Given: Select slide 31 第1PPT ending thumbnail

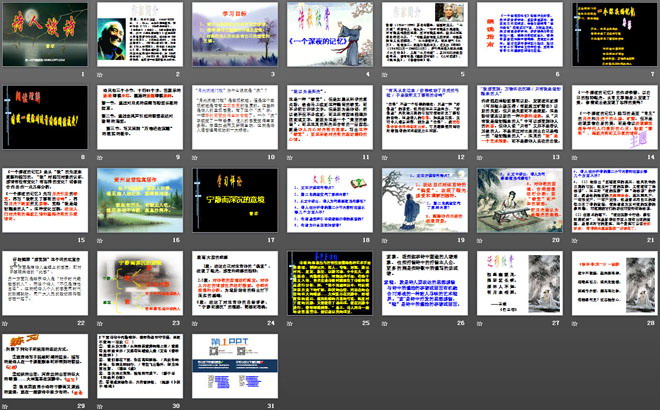Looking at the screenshot, I should click(x=235, y=366).
